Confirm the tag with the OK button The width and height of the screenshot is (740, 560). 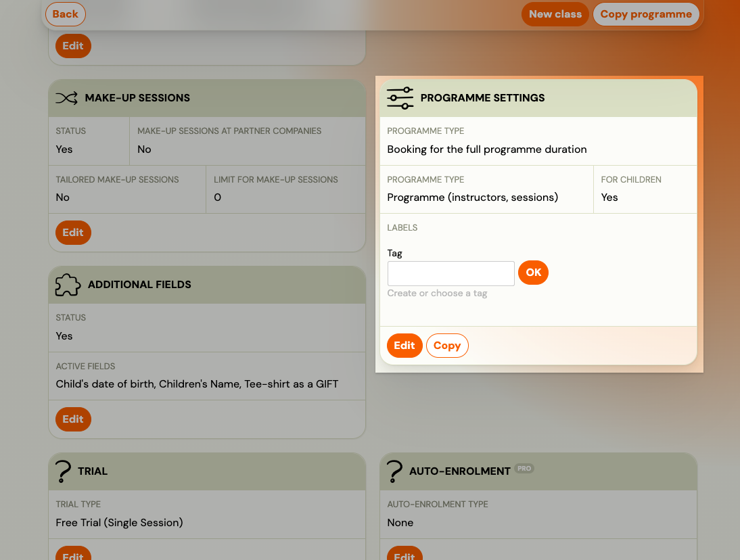[x=533, y=273]
